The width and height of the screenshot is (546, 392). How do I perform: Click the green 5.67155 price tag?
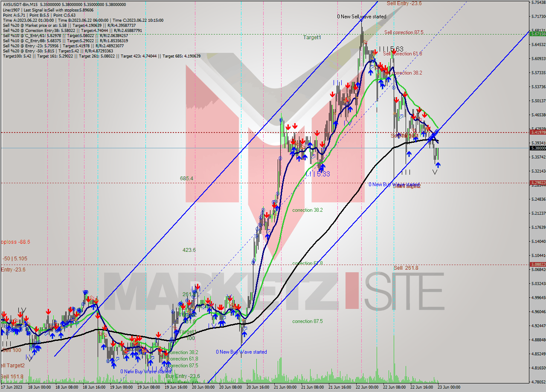[x=537, y=34]
